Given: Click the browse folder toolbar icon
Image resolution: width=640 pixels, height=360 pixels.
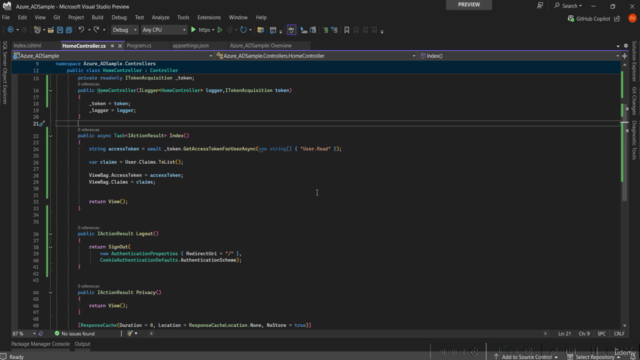Looking at the screenshot, I should click(260, 30).
